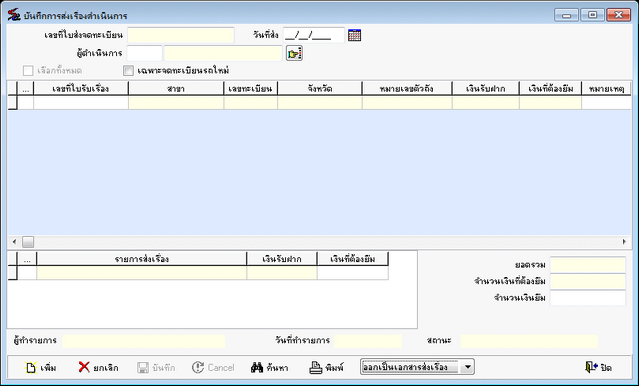Minimize the บันทึกการส่งเรื่องดำเนินการ window
Viewport: 639px width, 386px height.
point(566,15)
